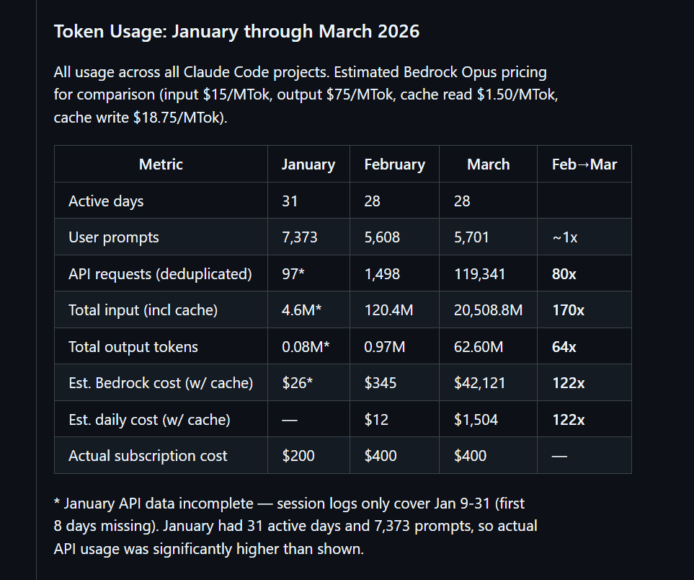694x580 pixels.
Task: Click the March column header
Action: point(488,164)
